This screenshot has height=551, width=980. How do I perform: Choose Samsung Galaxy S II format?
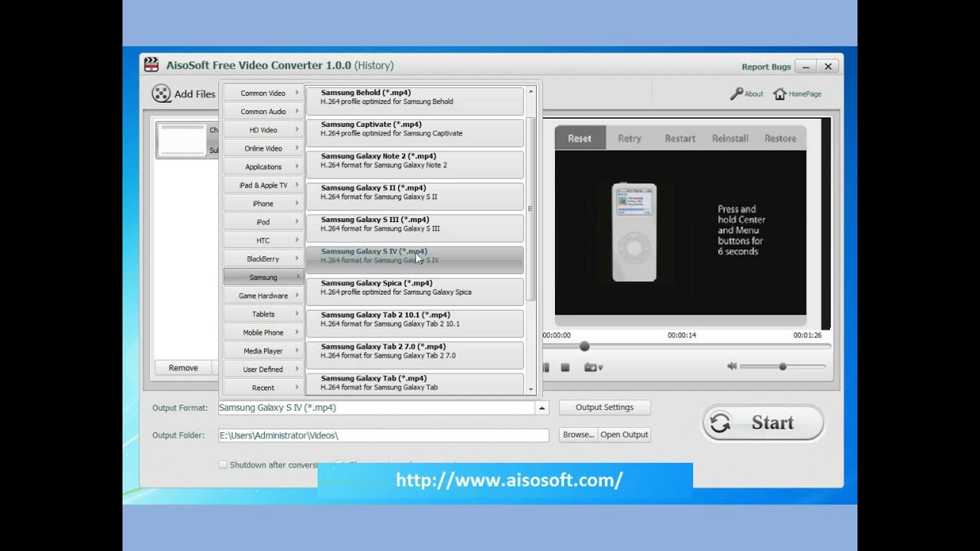[x=415, y=196]
